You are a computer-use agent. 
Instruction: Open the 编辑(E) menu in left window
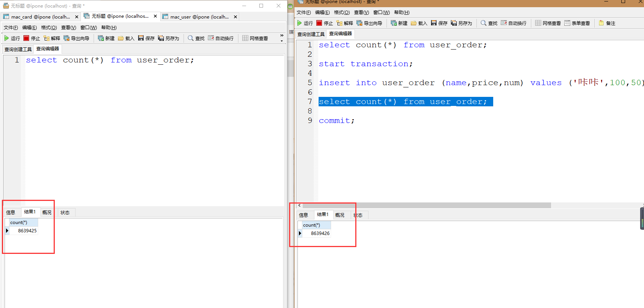(29, 28)
